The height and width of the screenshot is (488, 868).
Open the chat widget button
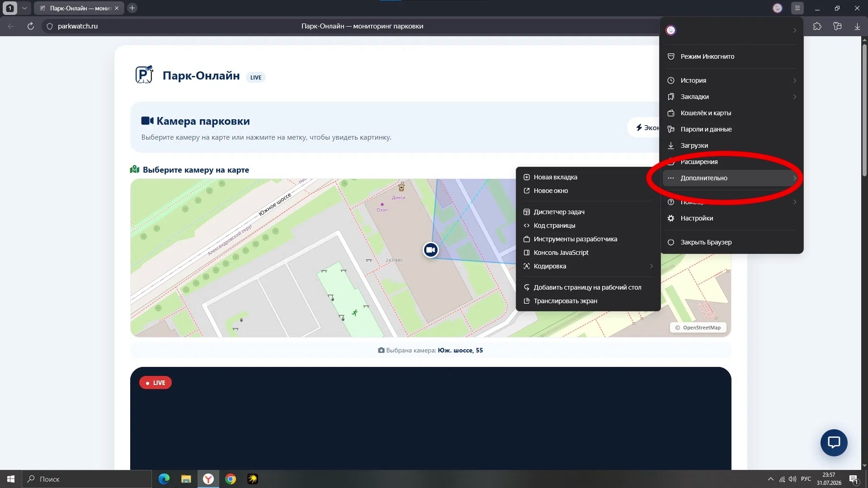834,442
